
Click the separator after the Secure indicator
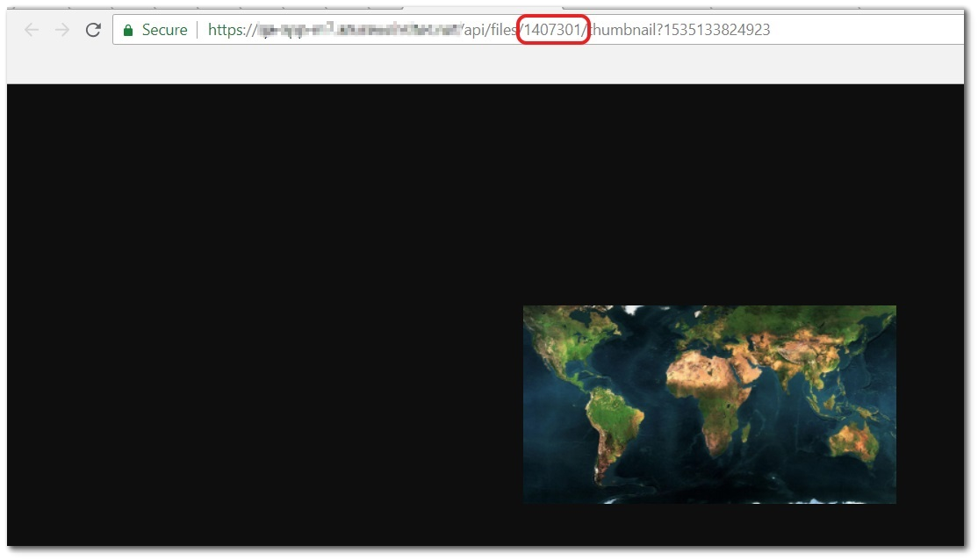pyautogui.click(x=197, y=29)
